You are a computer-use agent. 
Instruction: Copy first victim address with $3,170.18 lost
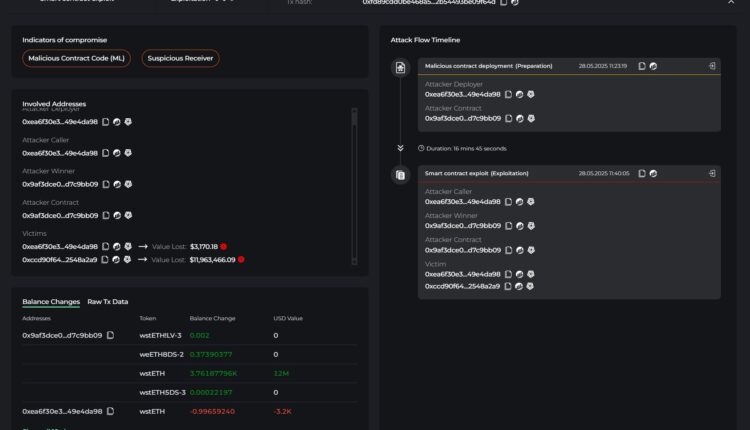(106, 246)
